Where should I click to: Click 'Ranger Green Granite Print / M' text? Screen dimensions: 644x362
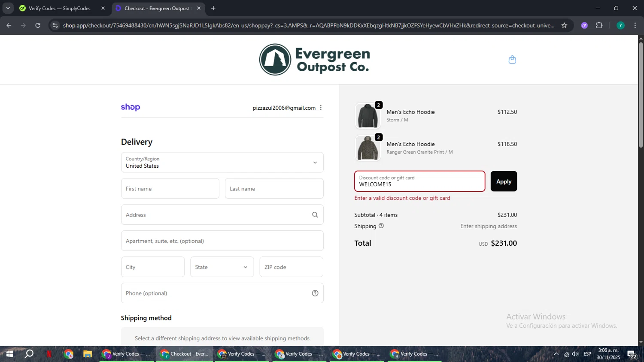pos(419,152)
